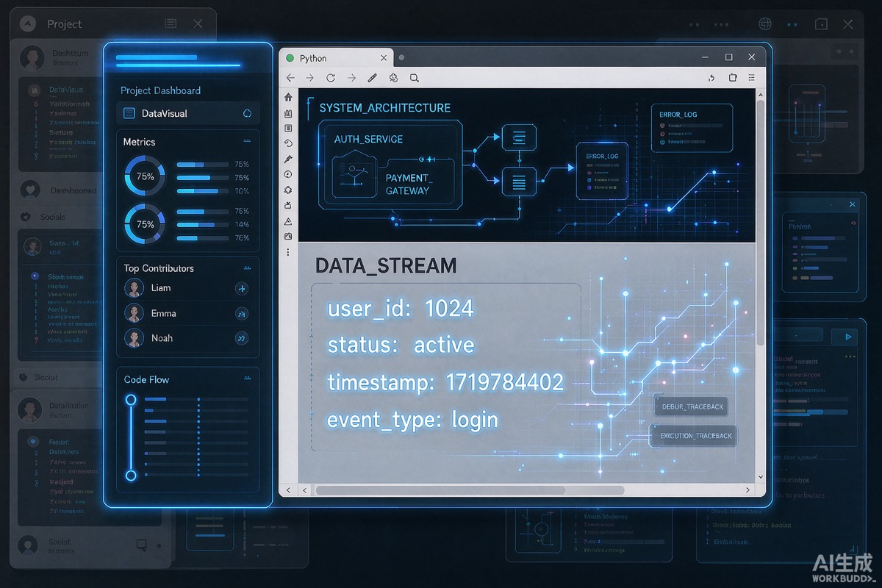Go back using the Python window's back arrow

click(290, 78)
